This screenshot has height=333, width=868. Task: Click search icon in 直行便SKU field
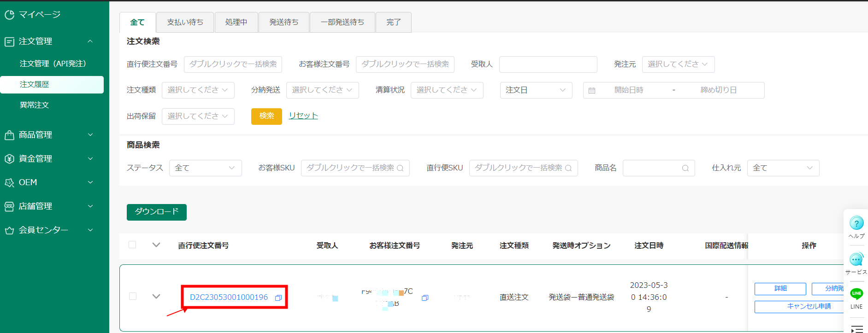point(568,168)
